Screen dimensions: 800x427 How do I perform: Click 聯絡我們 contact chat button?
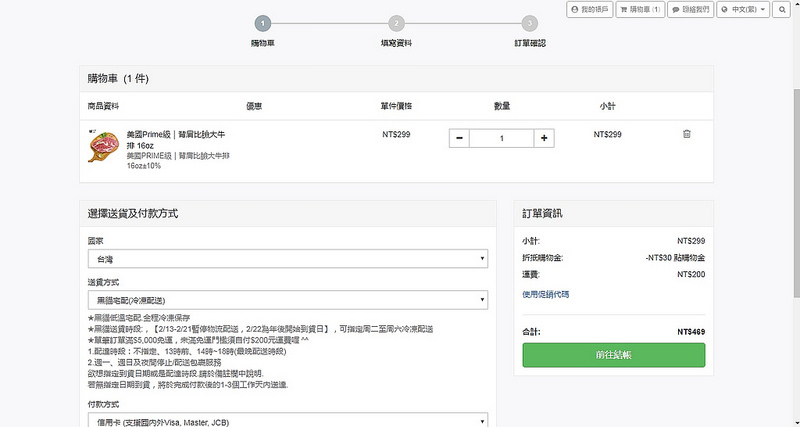coord(692,9)
